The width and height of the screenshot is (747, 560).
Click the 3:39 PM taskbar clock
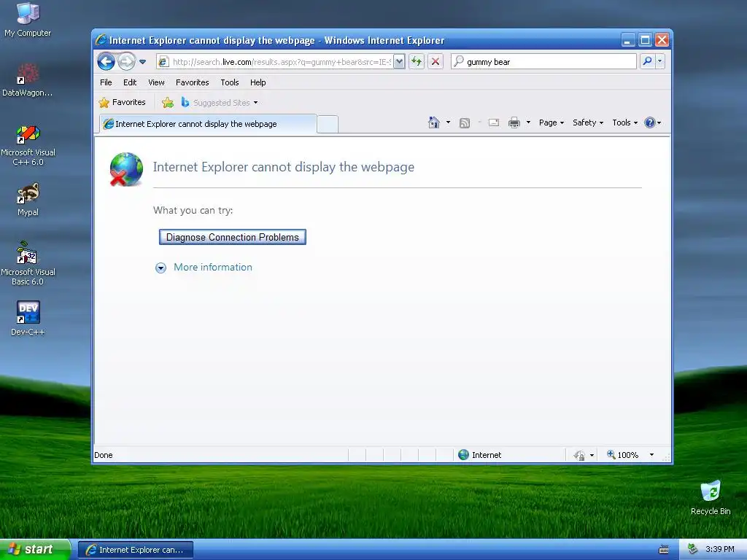point(719,549)
